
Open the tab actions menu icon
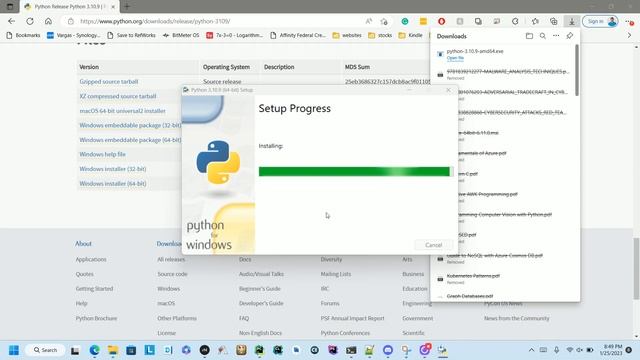click(x=10, y=7)
